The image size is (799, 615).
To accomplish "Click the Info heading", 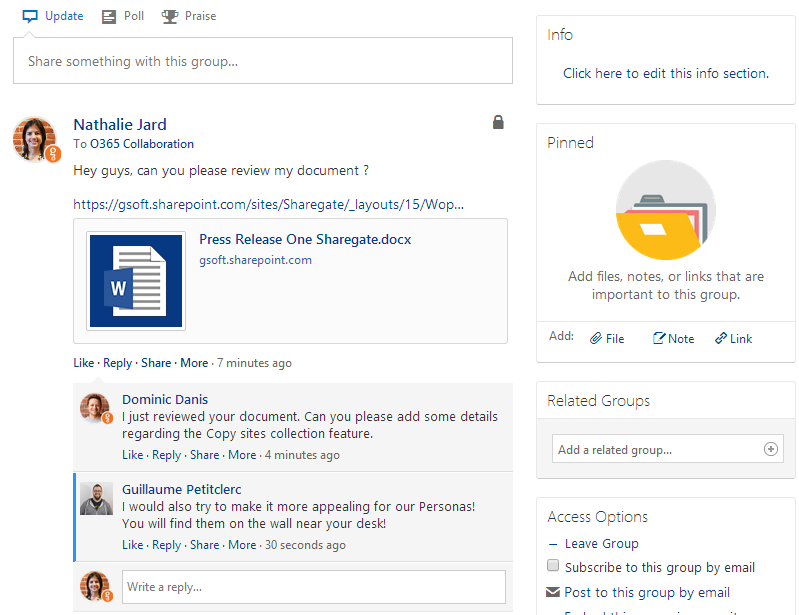I will tap(560, 35).
